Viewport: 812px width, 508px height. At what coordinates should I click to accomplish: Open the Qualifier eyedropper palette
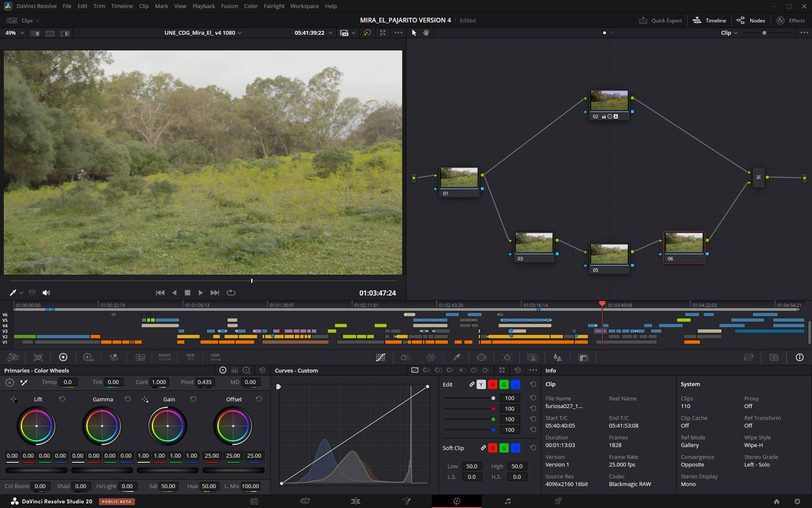pos(456,357)
